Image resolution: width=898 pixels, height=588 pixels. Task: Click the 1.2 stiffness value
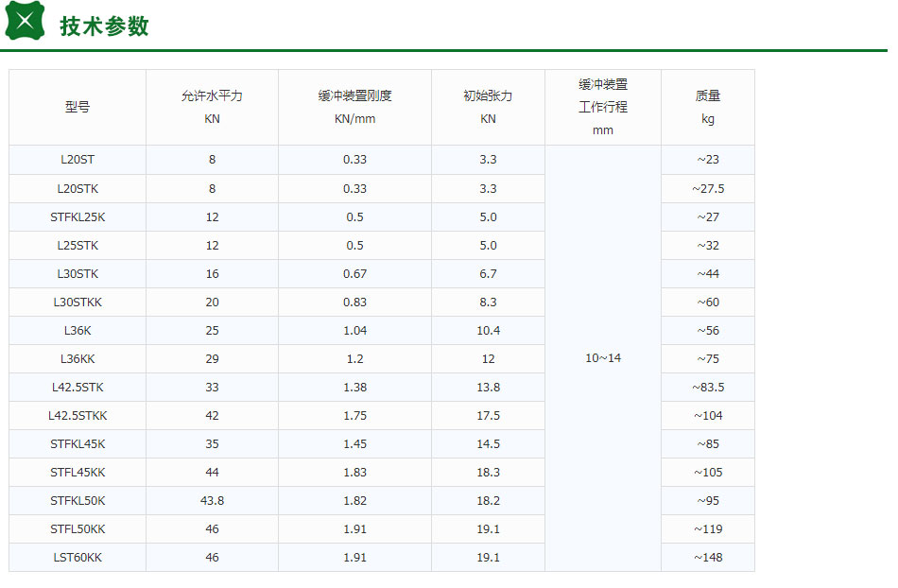click(355, 359)
